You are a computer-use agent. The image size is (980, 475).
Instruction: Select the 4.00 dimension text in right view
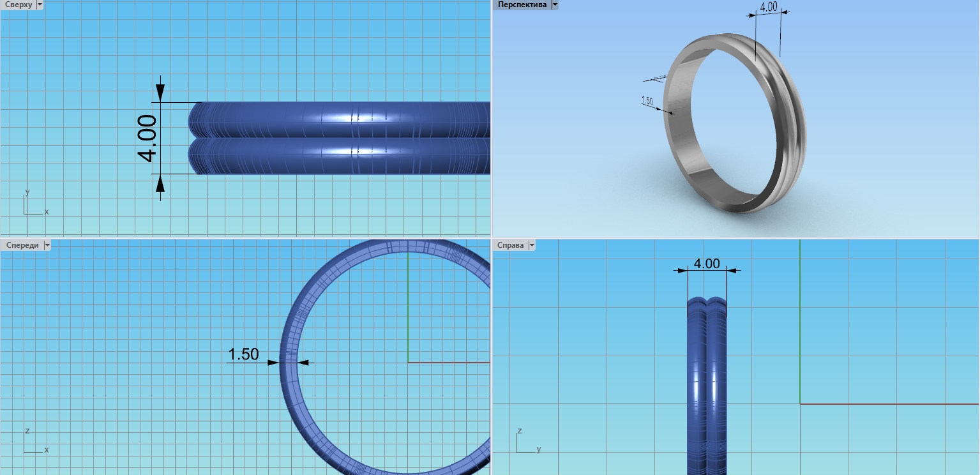pyautogui.click(x=707, y=264)
